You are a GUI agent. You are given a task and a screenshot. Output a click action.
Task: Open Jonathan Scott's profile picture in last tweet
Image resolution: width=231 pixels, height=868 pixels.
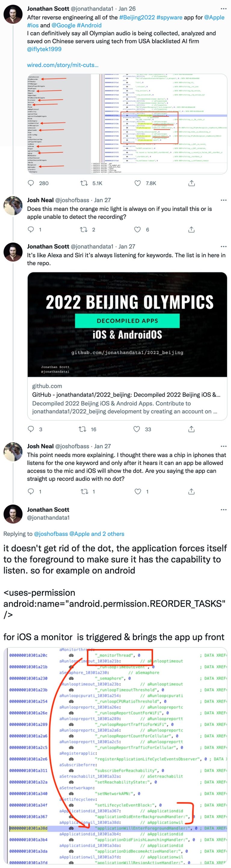13,514
